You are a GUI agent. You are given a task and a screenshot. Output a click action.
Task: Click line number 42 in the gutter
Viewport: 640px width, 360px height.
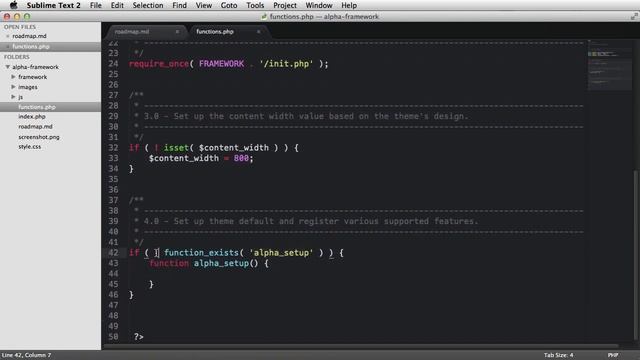113,253
